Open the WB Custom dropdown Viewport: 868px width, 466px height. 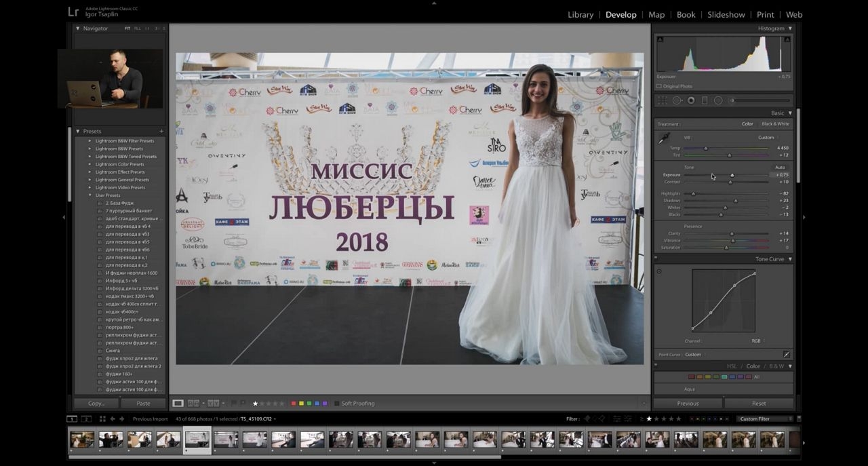pyautogui.click(x=768, y=138)
